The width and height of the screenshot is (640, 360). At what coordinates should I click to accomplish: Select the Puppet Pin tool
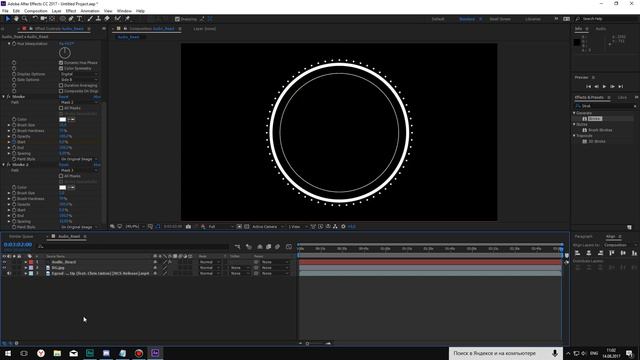click(x=127, y=19)
